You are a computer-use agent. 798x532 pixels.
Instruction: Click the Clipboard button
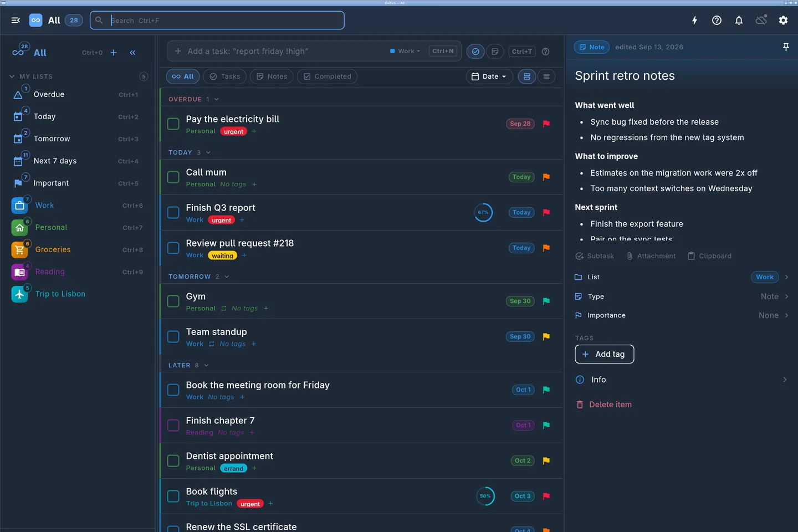tap(709, 256)
